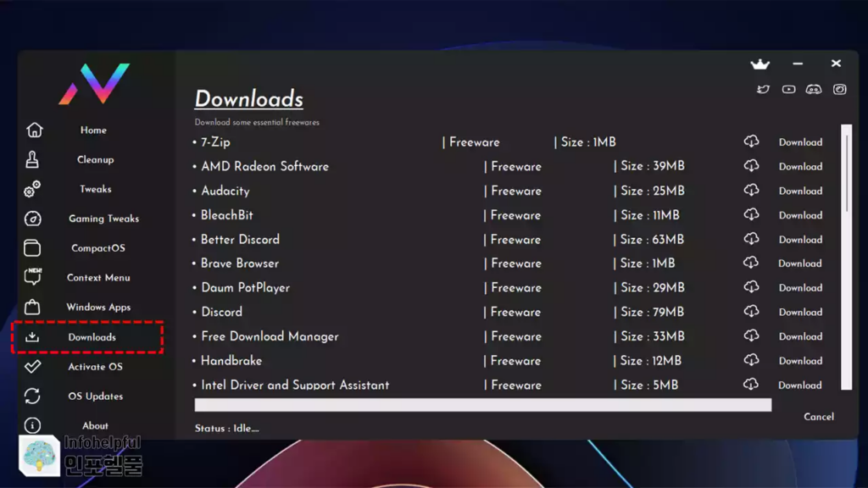Click Download button for Daum PotPlayer

(800, 288)
